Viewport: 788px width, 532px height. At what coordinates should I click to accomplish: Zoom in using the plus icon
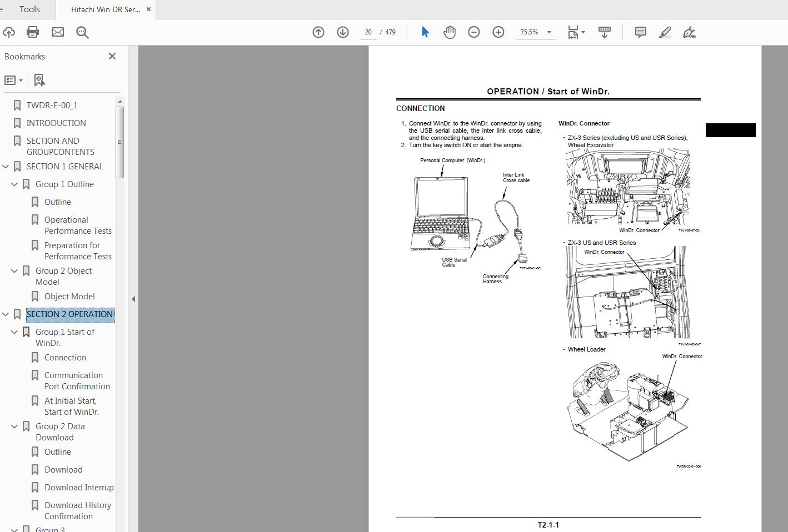[498, 32]
